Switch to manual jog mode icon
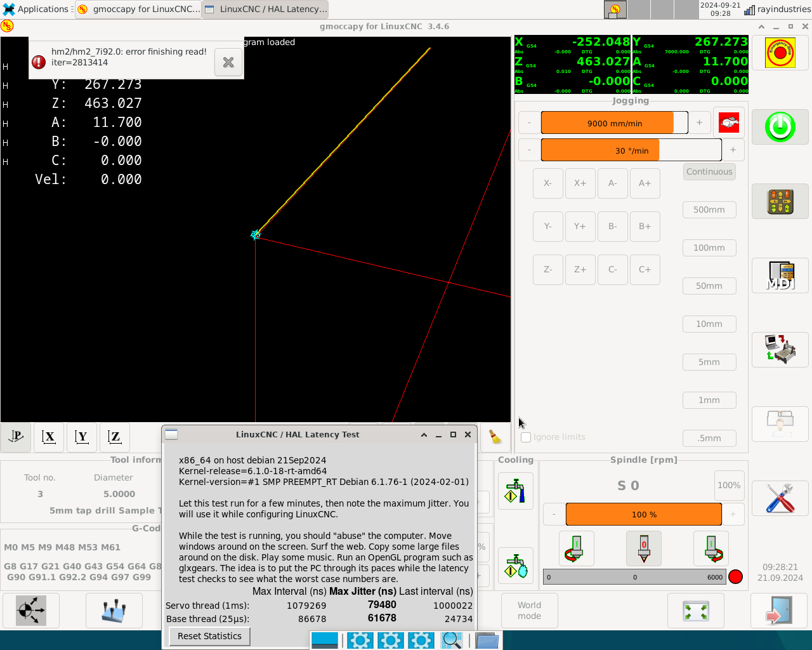The height and width of the screenshot is (650, 812). coord(780,201)
